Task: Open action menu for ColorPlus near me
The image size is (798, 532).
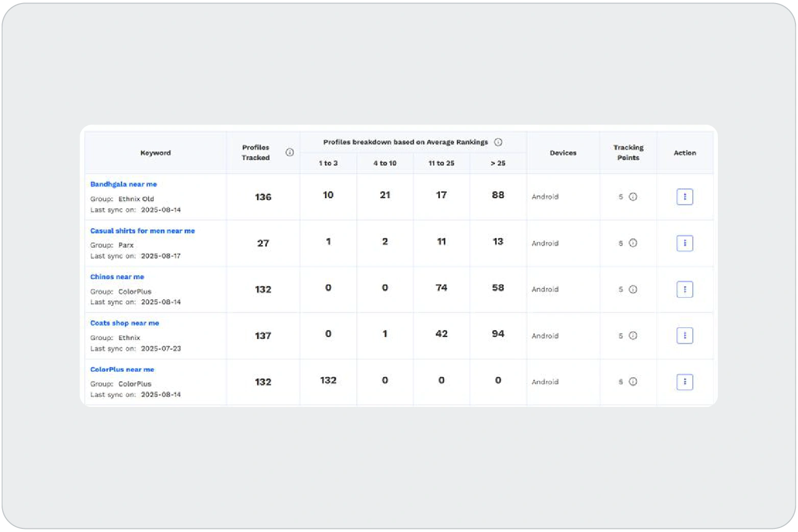Action: [684, 382]
